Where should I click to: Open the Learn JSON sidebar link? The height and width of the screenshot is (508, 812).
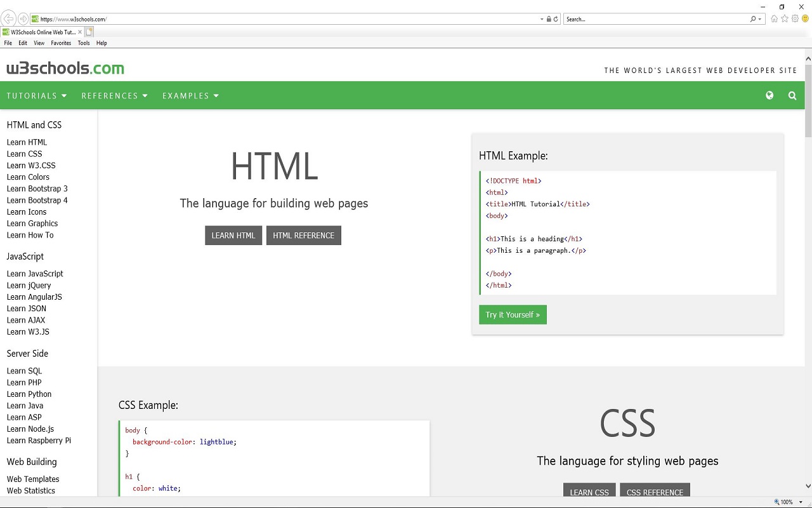tap(27, 309)
